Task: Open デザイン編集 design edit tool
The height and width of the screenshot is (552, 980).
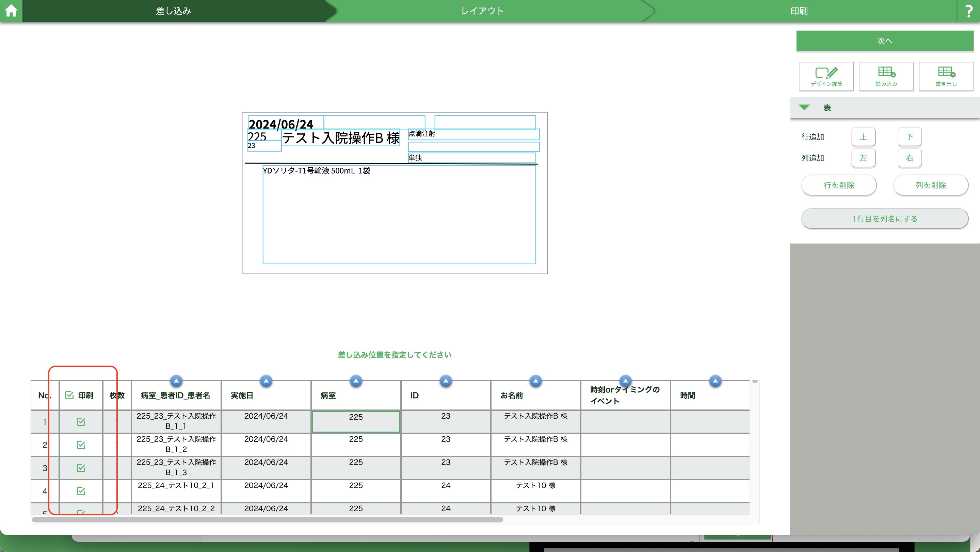Action: click(826, 77)
